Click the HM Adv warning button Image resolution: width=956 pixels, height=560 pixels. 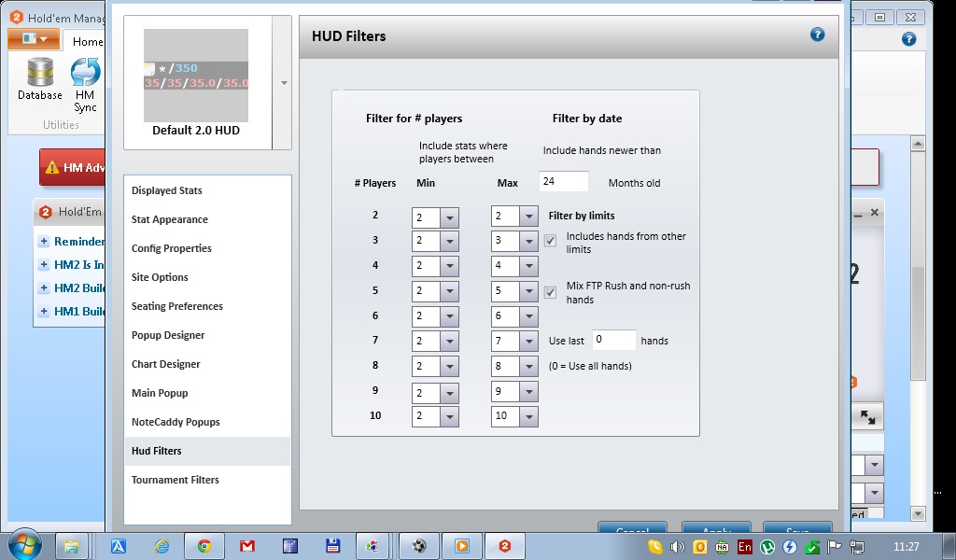tap(72, 167)
